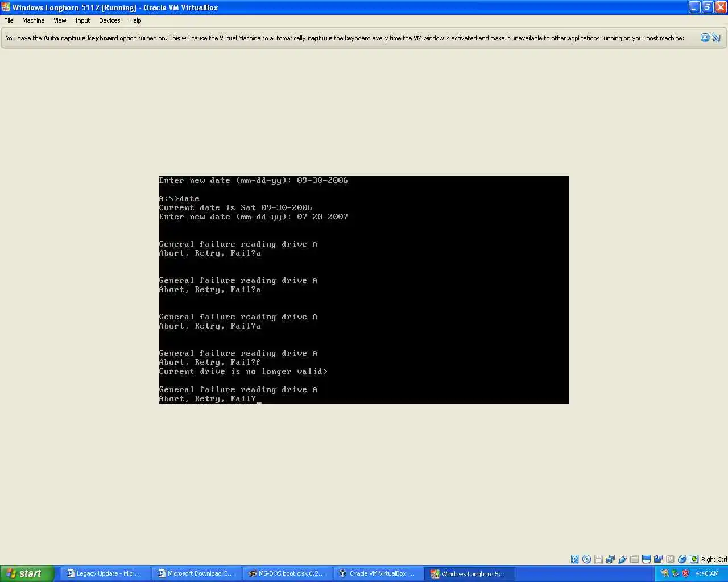Click the shared folders status icon

[635, 559]
